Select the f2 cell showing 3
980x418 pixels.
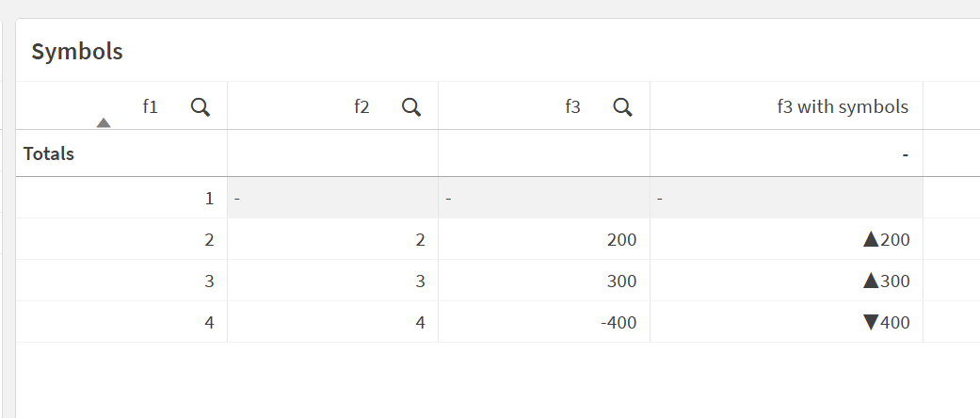point(333,281)
